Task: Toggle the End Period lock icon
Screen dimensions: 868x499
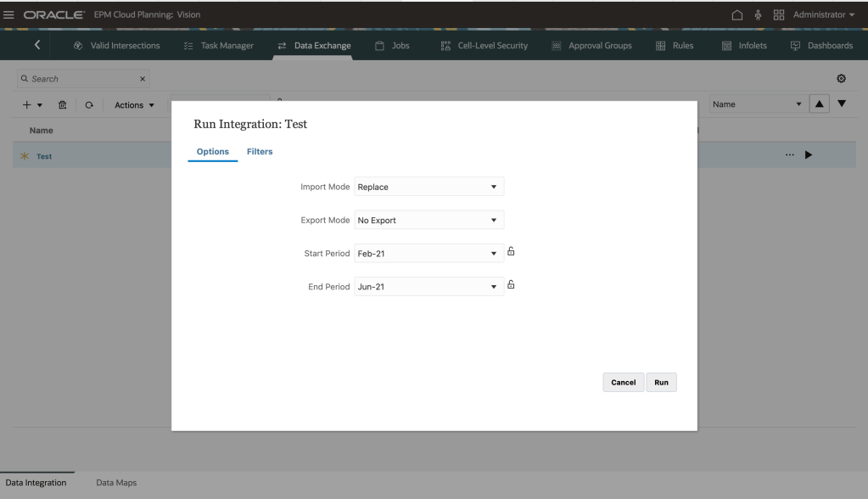Action: coord(511,285)
